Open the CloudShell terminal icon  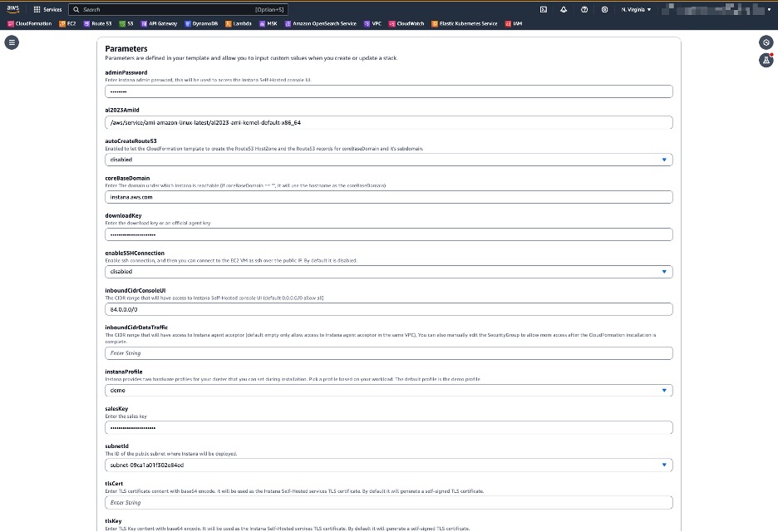pos(544,9)
